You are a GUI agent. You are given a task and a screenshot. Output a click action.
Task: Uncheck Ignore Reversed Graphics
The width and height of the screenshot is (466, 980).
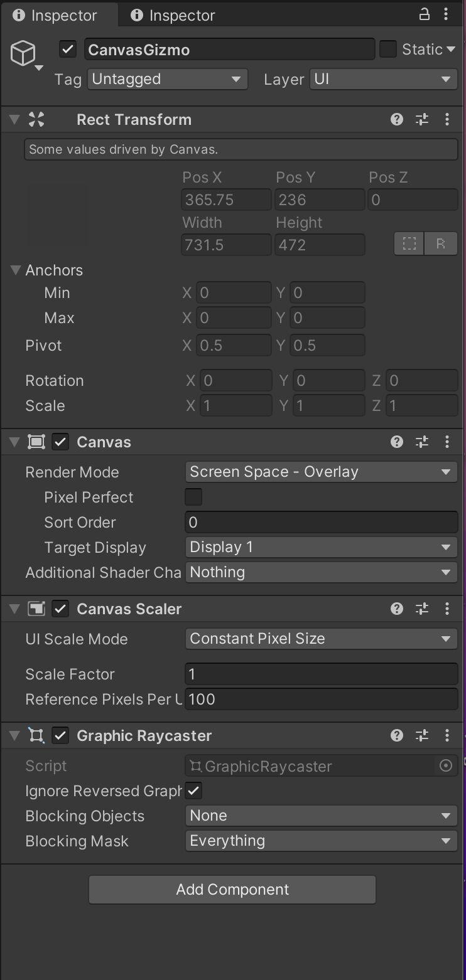pos(193,791)
